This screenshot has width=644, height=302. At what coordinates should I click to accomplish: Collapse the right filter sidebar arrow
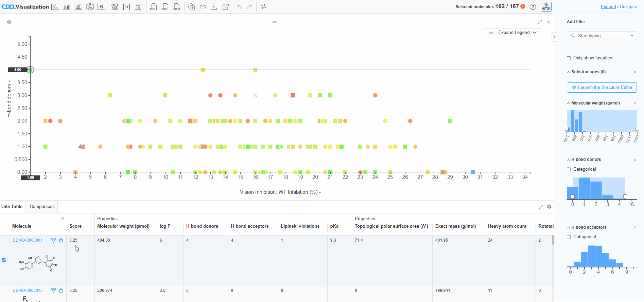(554, 37)
